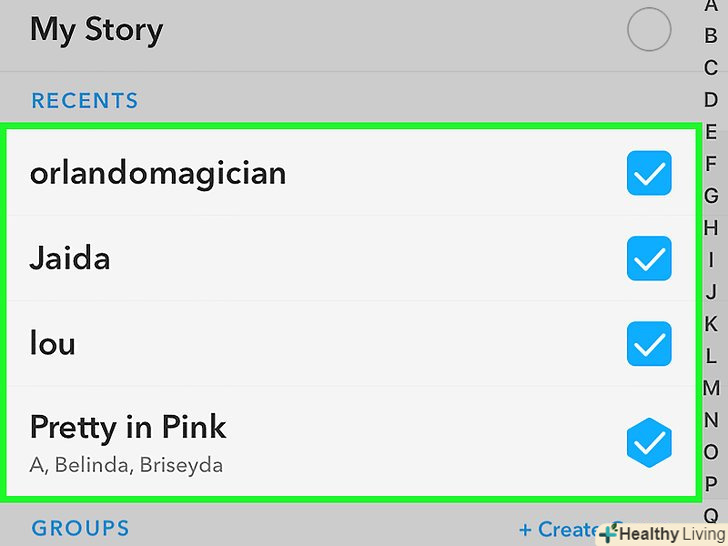This screenshot has height=546, width=728.
Task: Jump to letter C in index
Action: (711, 68)
